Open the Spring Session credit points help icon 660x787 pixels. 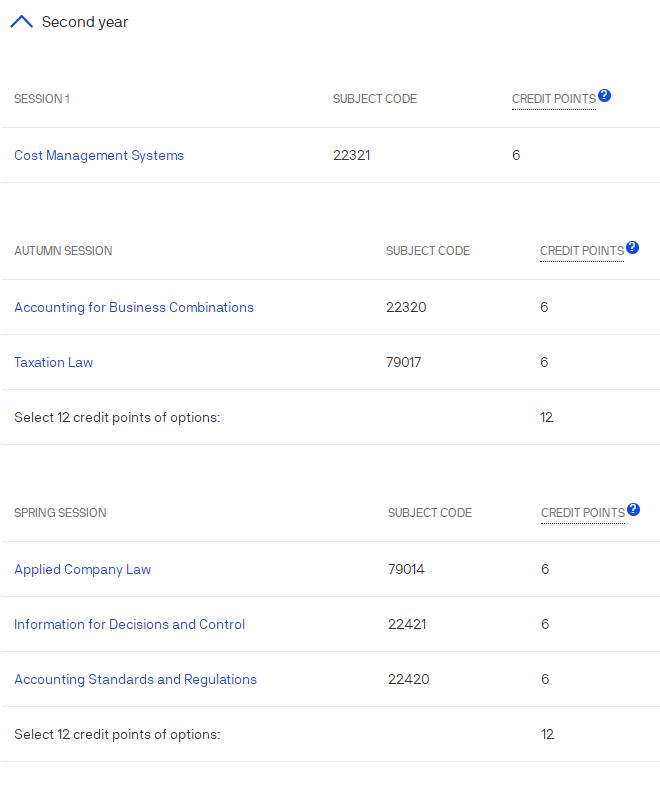click(634, 509)
